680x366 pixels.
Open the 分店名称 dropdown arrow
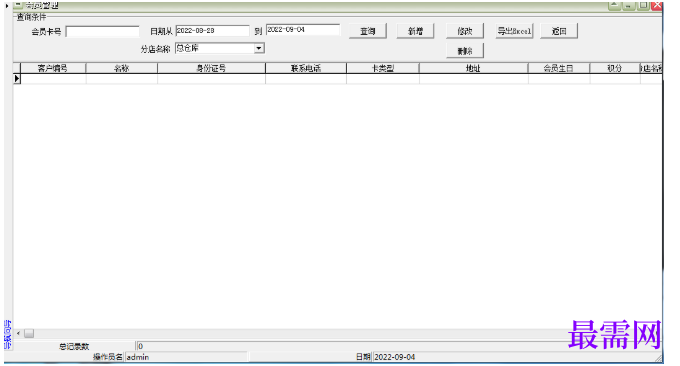[259, 48]
